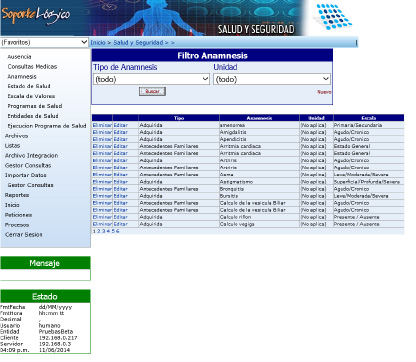Click Editar for the Calculo vegiga row

(x=121, y=224)
